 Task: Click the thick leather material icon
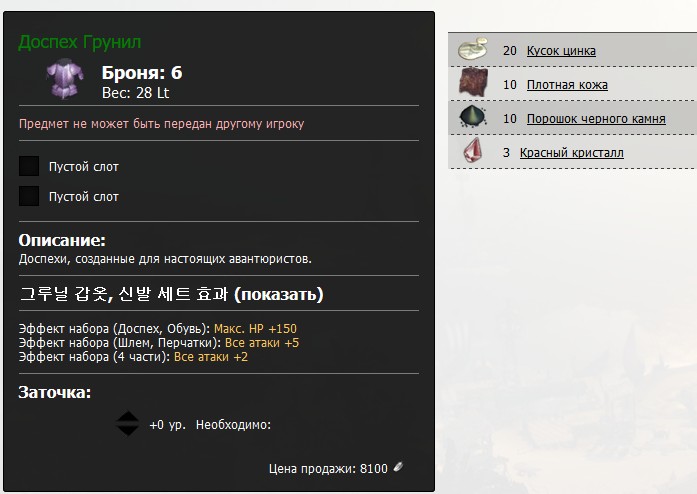tap(473, 82)
